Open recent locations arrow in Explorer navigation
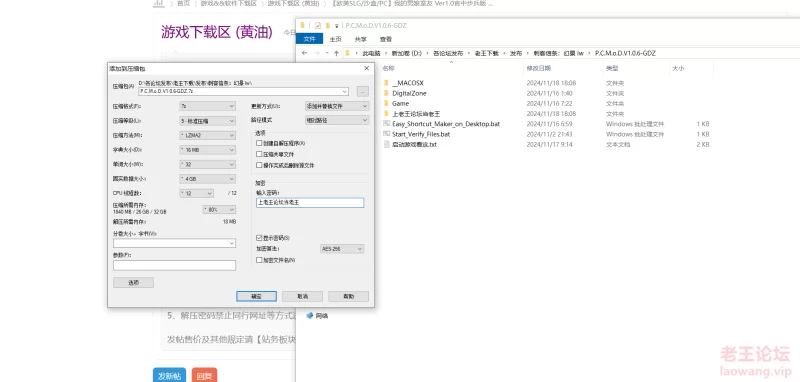Screen dimensions: 800x382 click(x=327, y=53)
